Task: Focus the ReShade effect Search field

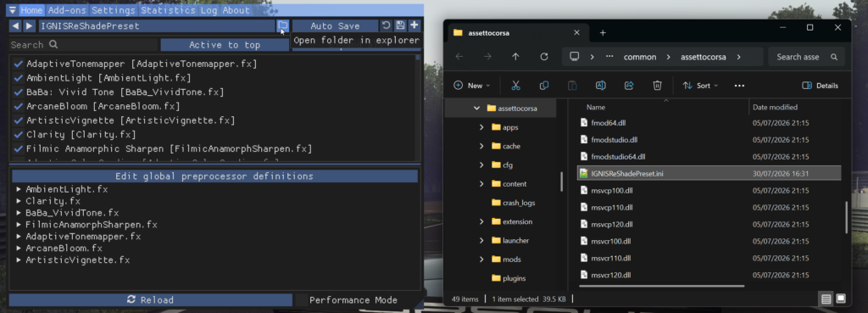Action: pyautogui.click(x=84, y=45)
